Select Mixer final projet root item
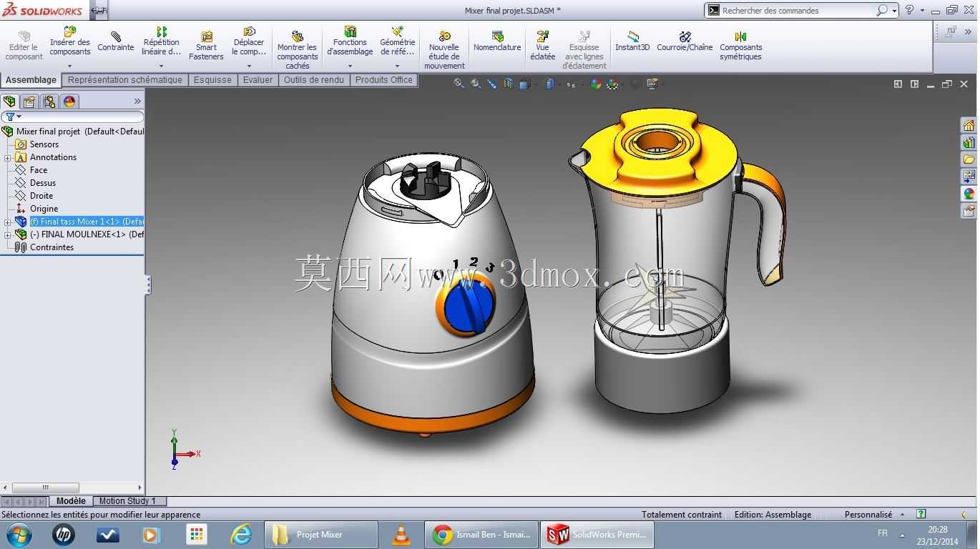 73,132
